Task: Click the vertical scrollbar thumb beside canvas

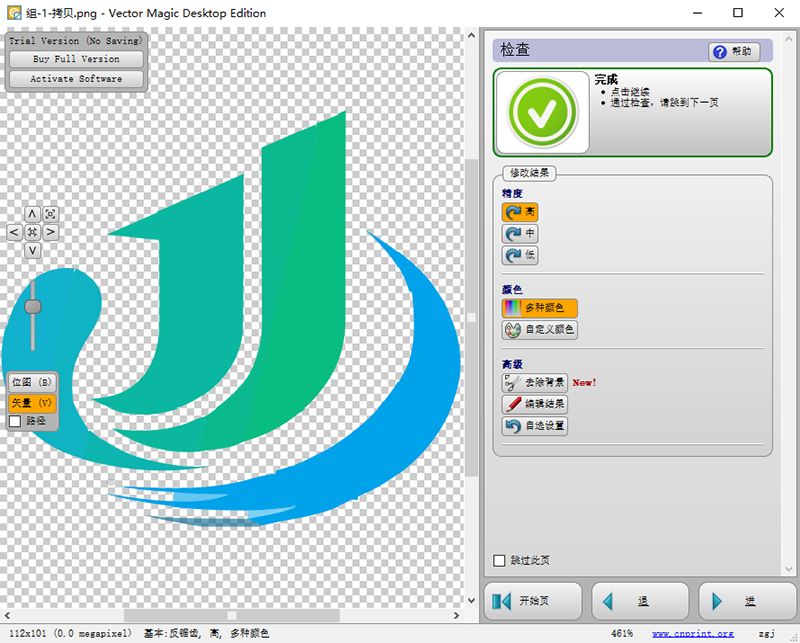Action: click(471, 317)
